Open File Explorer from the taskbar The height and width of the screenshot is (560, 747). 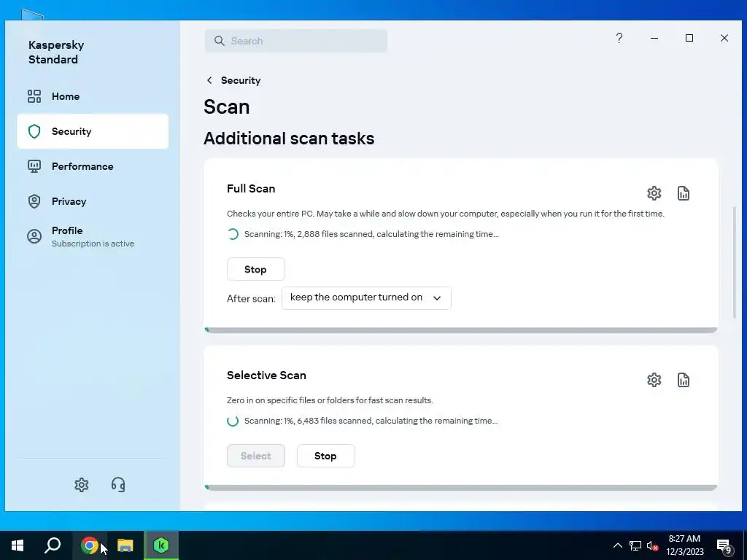point(125,545)
